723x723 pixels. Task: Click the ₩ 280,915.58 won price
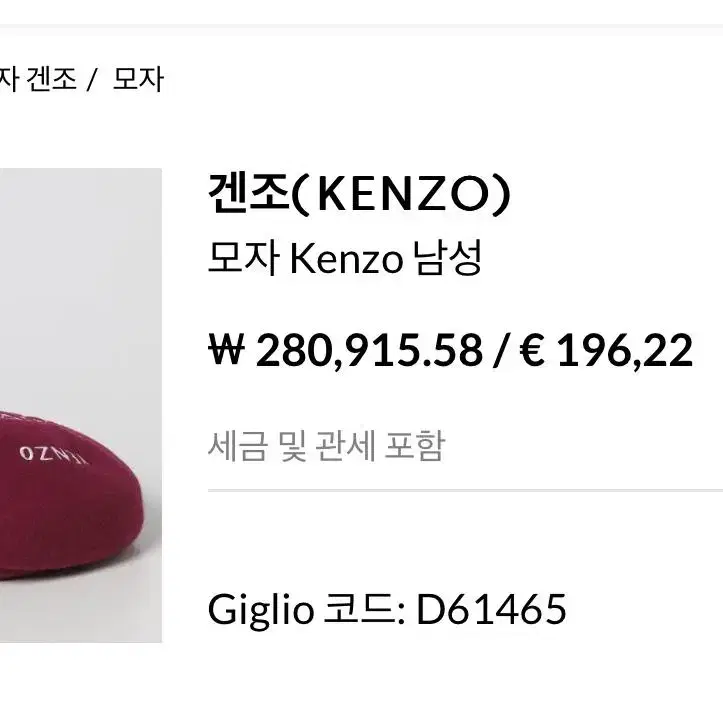tap(345, 351)
